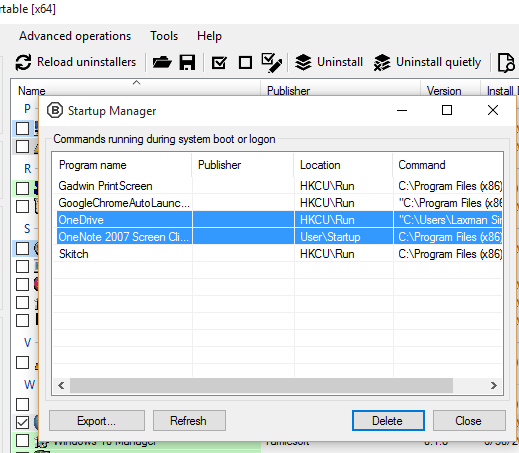
Task: Click the horizontal scrollbar thumb
Action: (261, 386)
